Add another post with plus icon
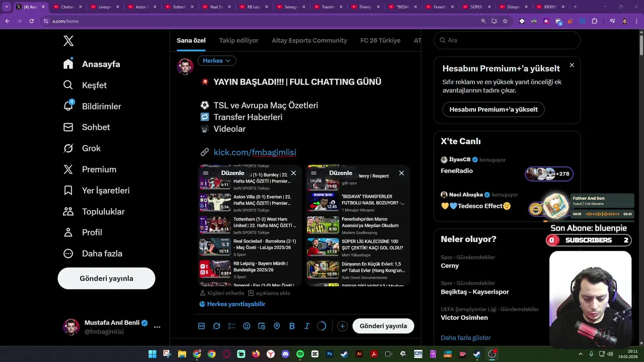The image size is (644, 362). pos(342,326)
